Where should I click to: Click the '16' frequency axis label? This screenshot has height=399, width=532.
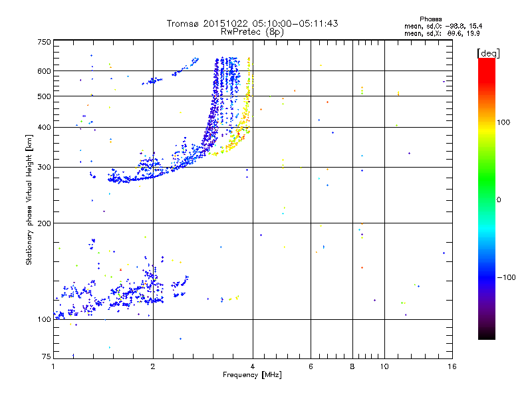click(452, 366)
